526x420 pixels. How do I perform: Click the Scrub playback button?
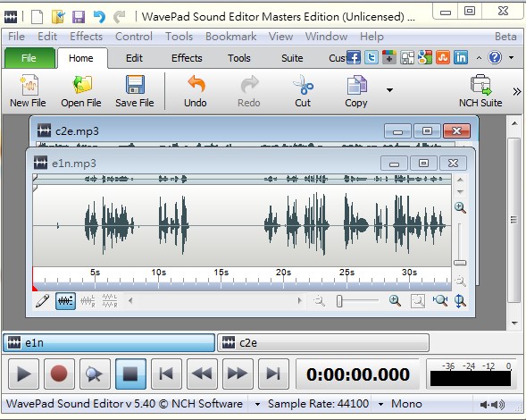[95, 374]
